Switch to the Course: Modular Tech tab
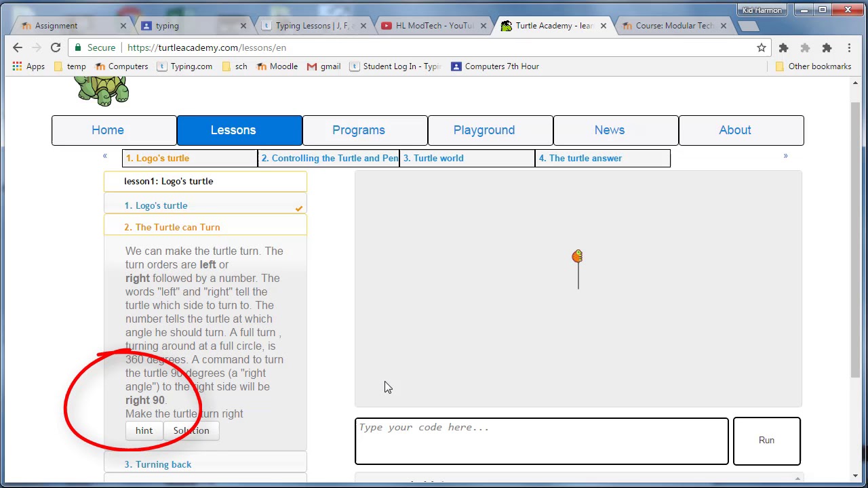This screenshot has width=868, height=488. click(673, 26)
